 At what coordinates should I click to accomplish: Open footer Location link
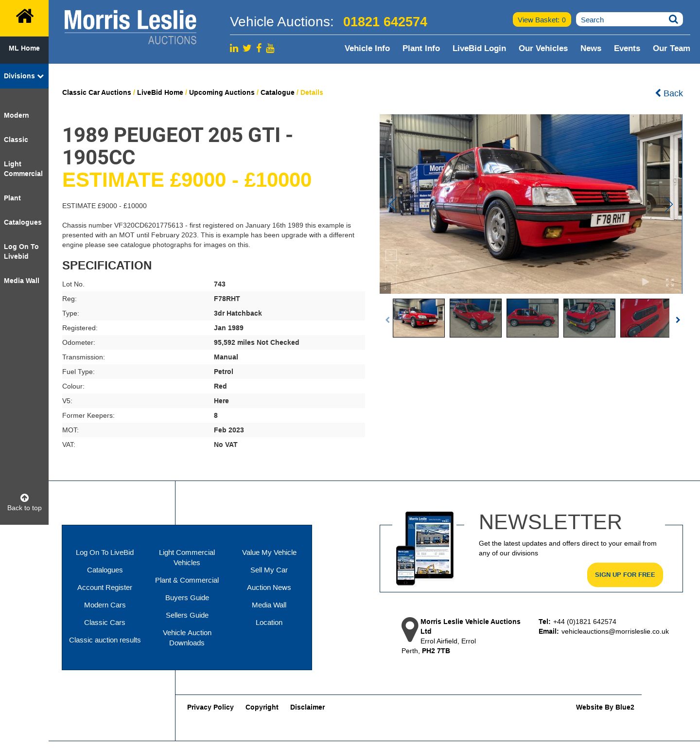[269, 623]
